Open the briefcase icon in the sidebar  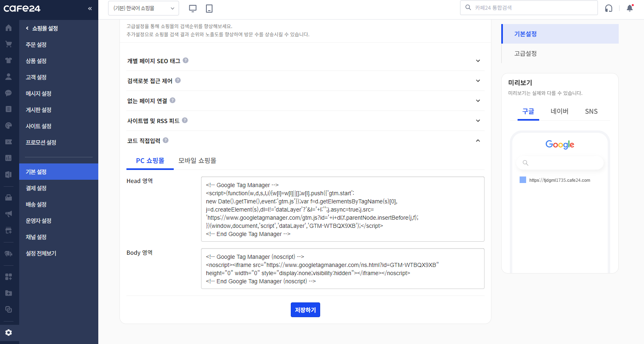pos(9,198)
